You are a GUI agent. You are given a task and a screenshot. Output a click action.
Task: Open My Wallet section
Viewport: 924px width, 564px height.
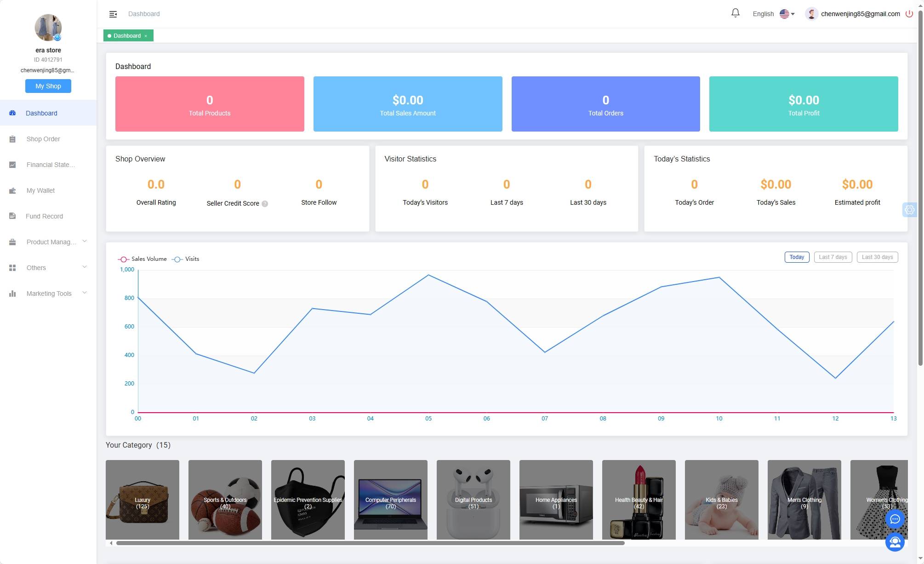tap(40, 190)
